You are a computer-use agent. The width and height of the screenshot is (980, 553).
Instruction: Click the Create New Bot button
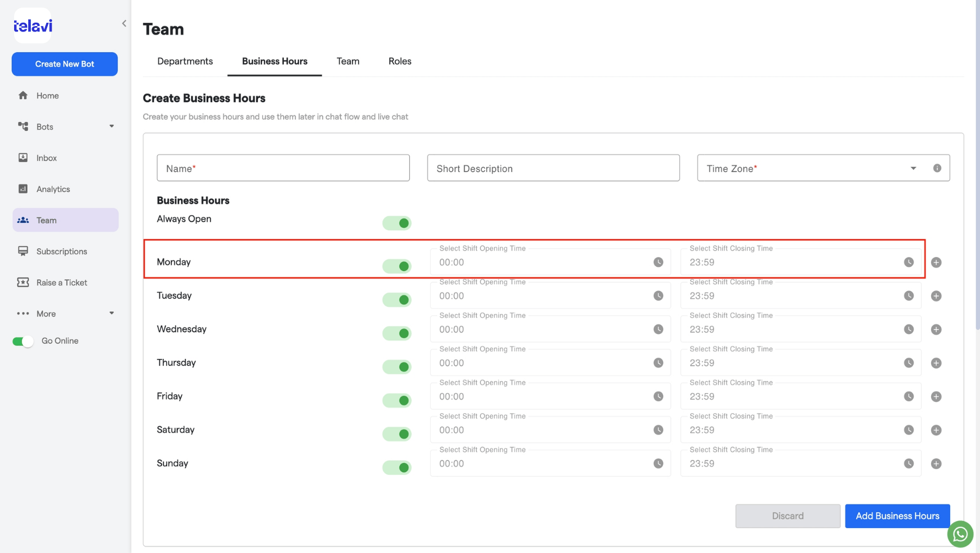click(65, 64)
